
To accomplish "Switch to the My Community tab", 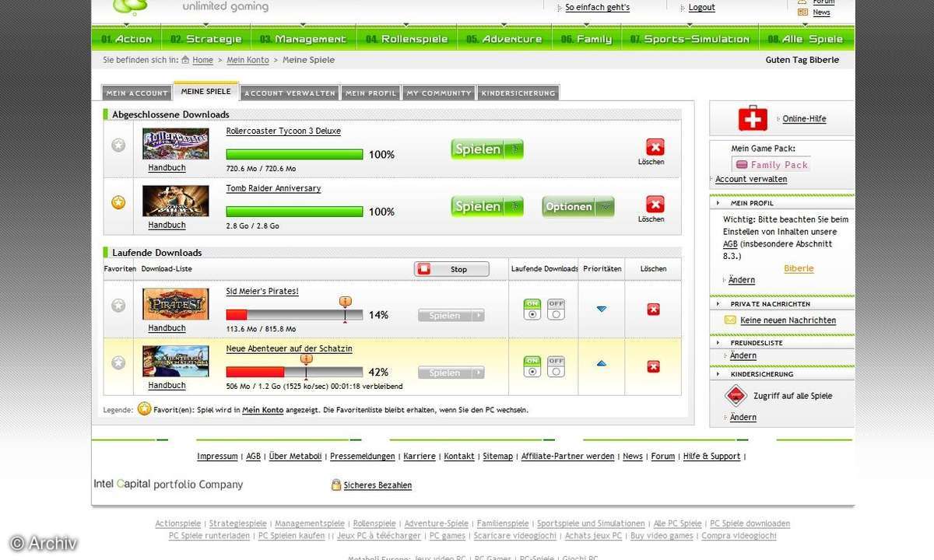I will [439, 93].
